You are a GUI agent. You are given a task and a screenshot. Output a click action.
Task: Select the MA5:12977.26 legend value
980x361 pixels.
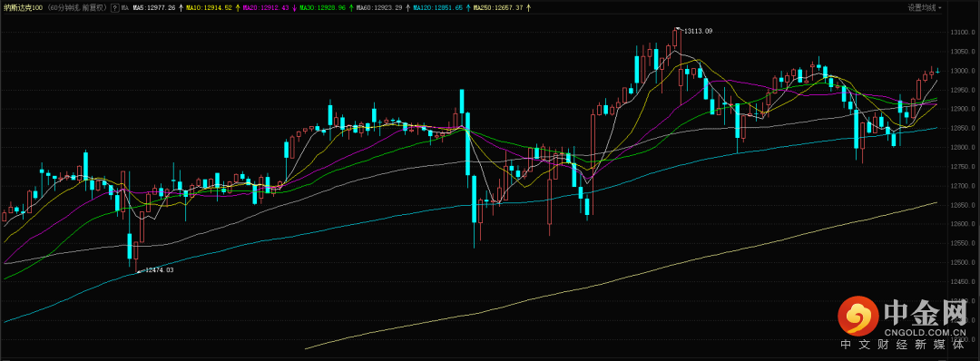[153, 8]
